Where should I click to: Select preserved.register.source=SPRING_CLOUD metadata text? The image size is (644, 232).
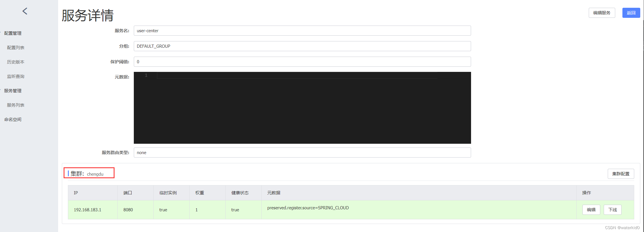tap(308, 208)
